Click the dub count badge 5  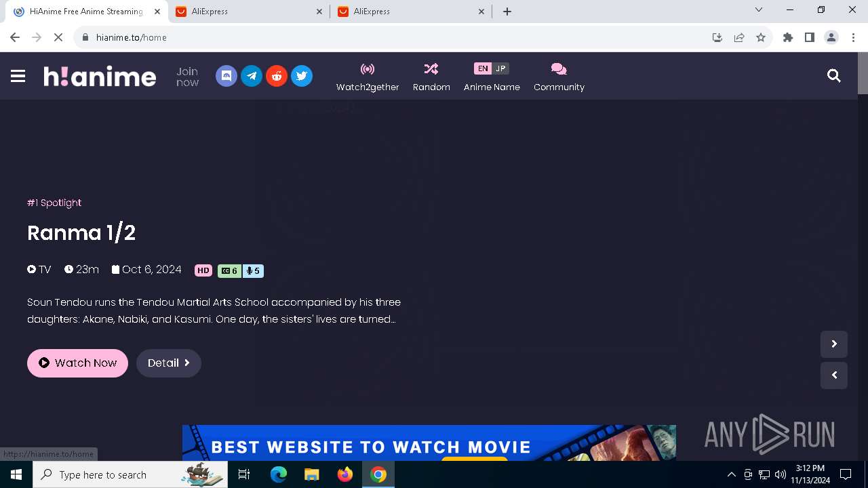coord(252,270)
